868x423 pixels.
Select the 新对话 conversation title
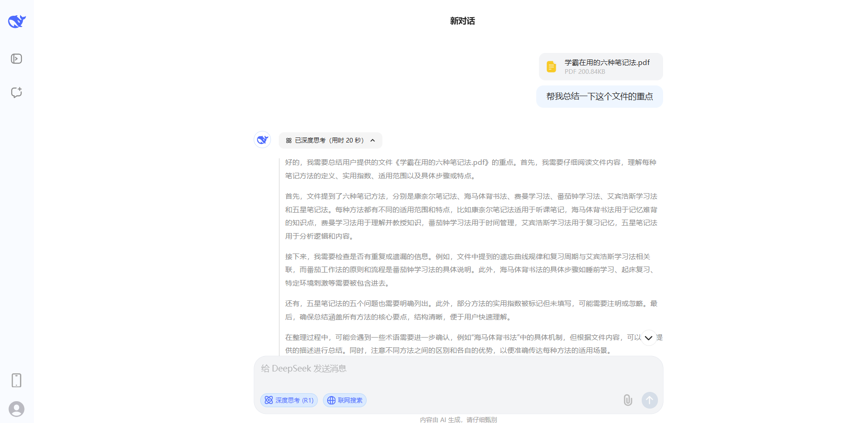462,21
